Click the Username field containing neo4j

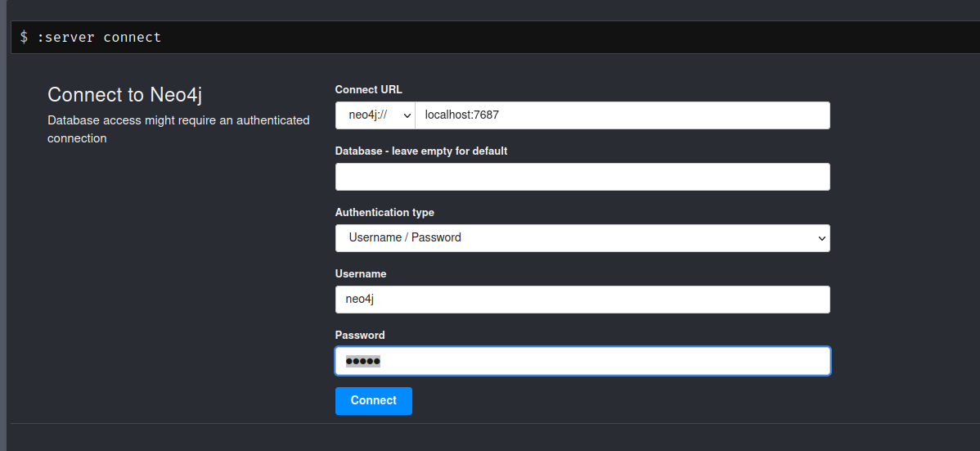[x=582, y=299]
